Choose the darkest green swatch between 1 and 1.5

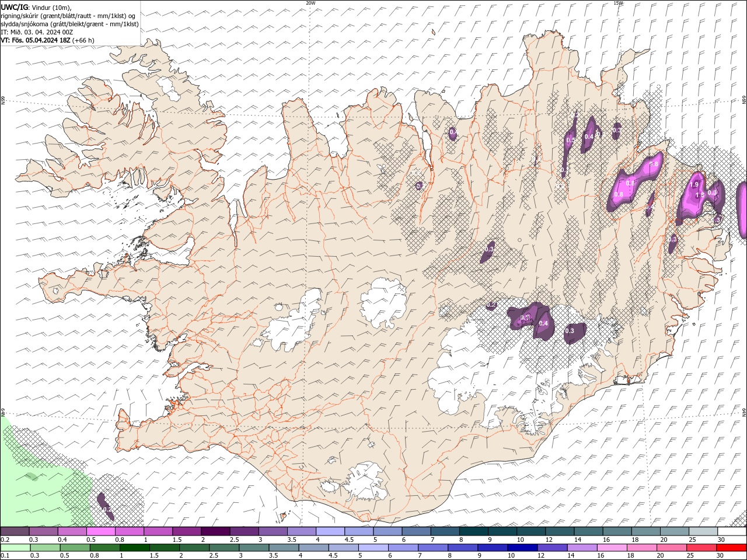tap(134, 547)
